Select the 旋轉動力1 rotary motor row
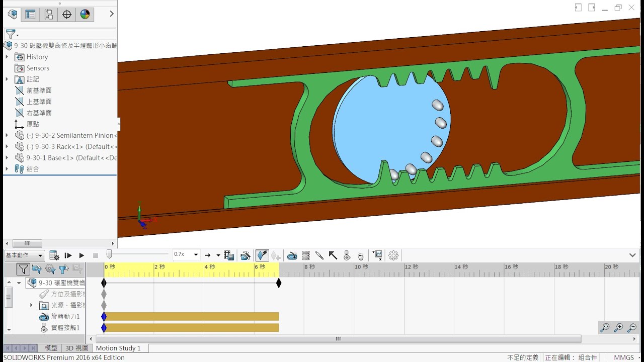 pos(59,317)
